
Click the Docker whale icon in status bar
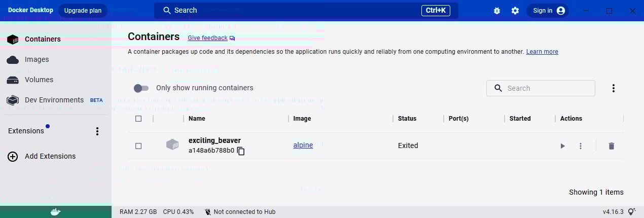pos(56,212)
